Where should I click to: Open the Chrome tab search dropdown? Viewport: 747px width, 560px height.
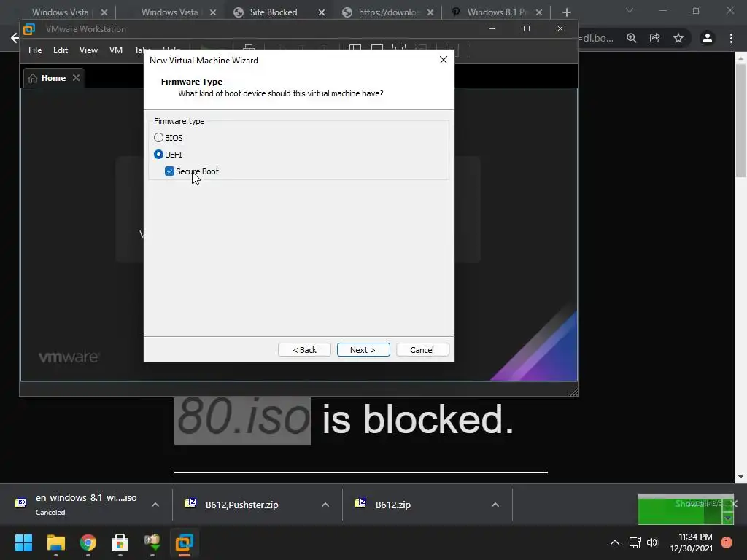click(630, 10)
